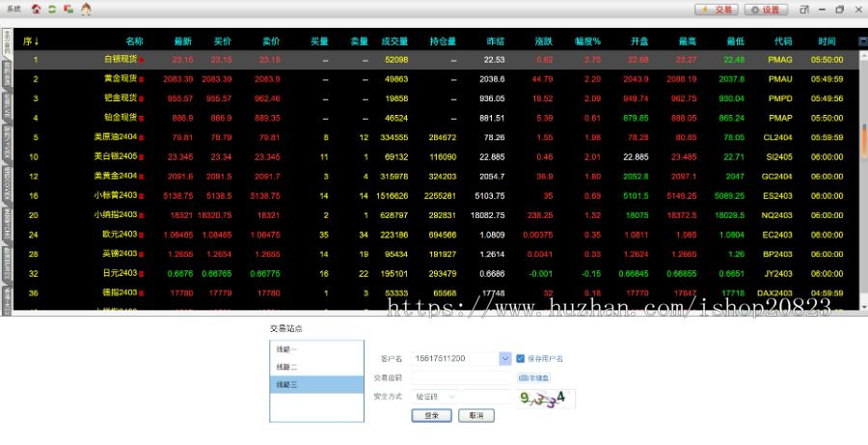The image size is (868, 445).
Task: Toggle the 保存用户名 checkbox
Action: (521, 358)
